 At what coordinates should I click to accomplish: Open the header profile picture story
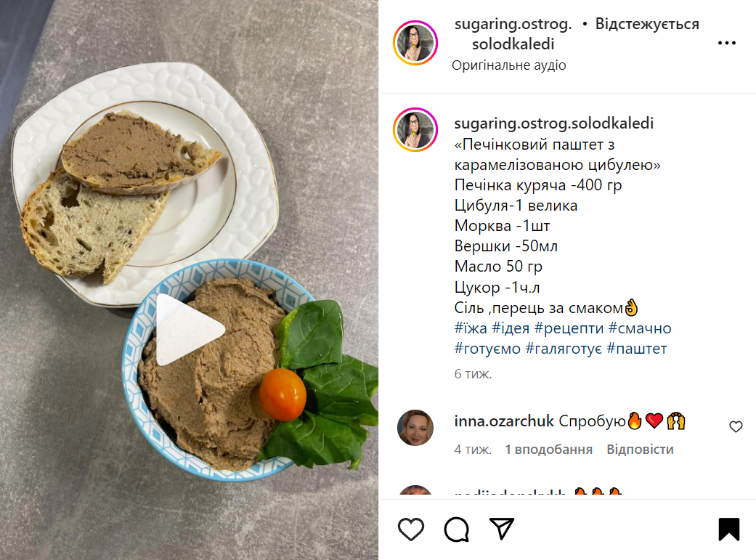[x=415, y=43]
